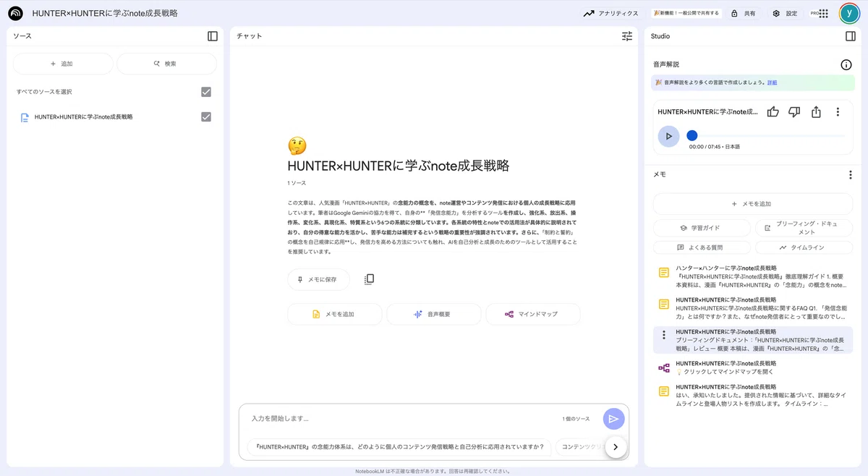The width and height of the screenshot is (868, 476).
Task: Generate Audio Overview from chat panel
Action: tap(433, 314)
